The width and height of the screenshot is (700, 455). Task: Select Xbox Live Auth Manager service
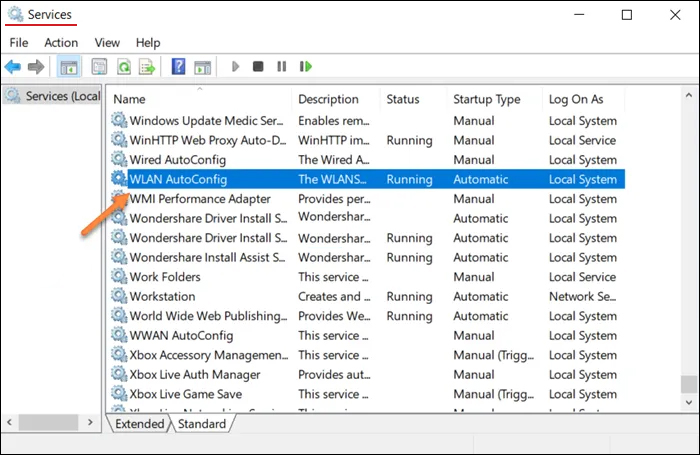click(x=195, y=375)
